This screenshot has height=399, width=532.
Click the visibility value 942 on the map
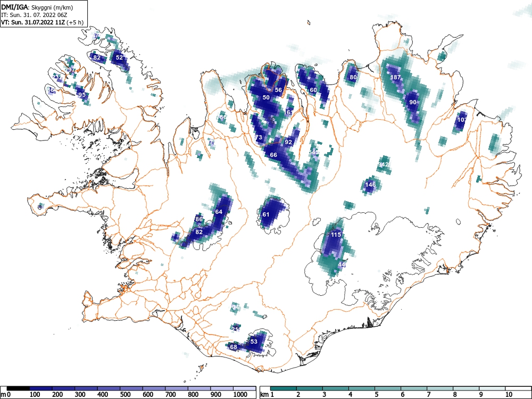(383, 164)
